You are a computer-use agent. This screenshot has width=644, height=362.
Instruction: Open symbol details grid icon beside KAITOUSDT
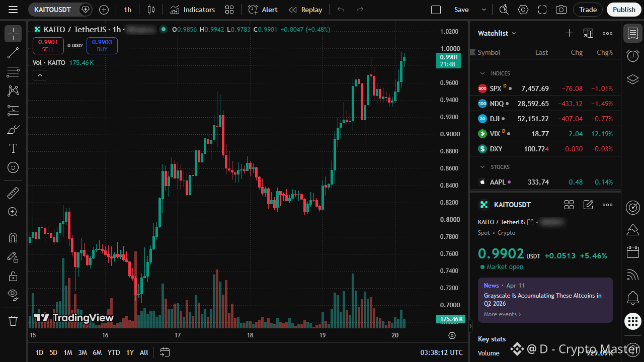569,205
